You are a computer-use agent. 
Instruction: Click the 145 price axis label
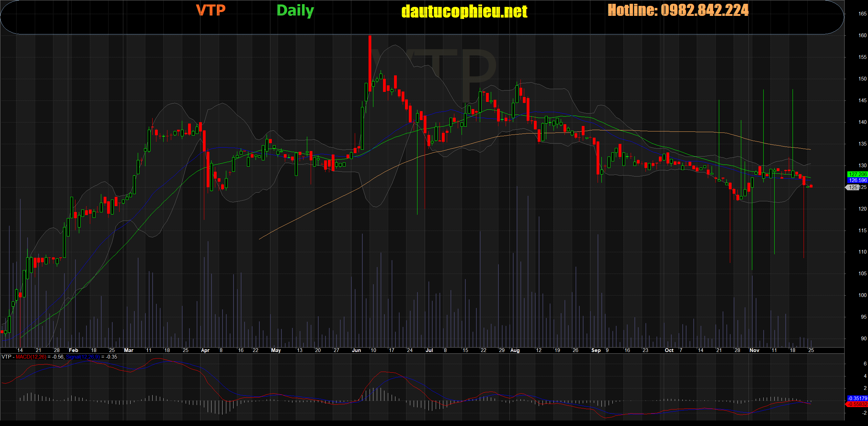click(x=862, y=100)
